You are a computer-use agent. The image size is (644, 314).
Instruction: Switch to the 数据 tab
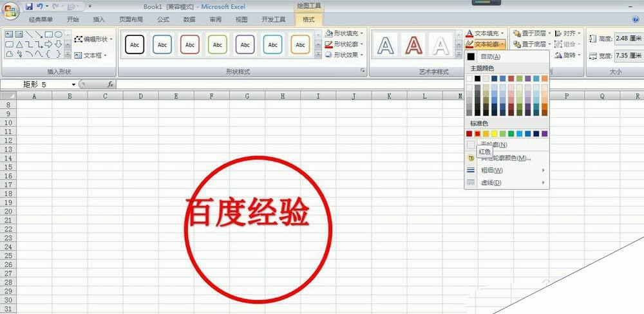(x=189, y=19)
